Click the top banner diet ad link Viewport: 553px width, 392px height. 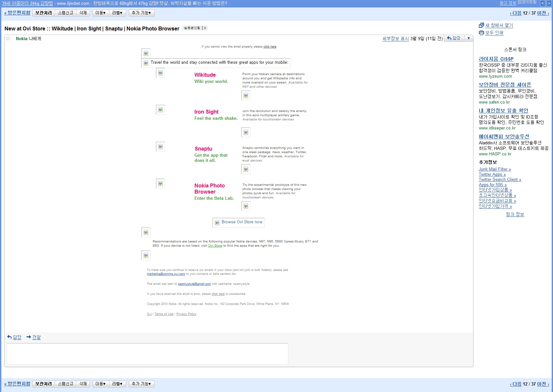click(28, 3)
